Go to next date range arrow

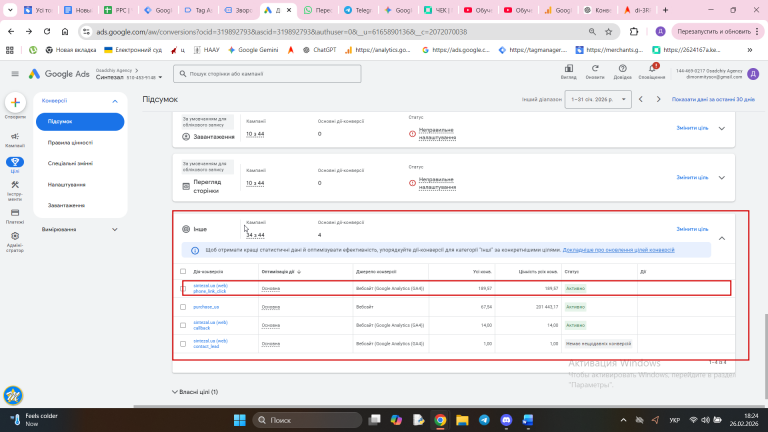[x=658, y=99]
